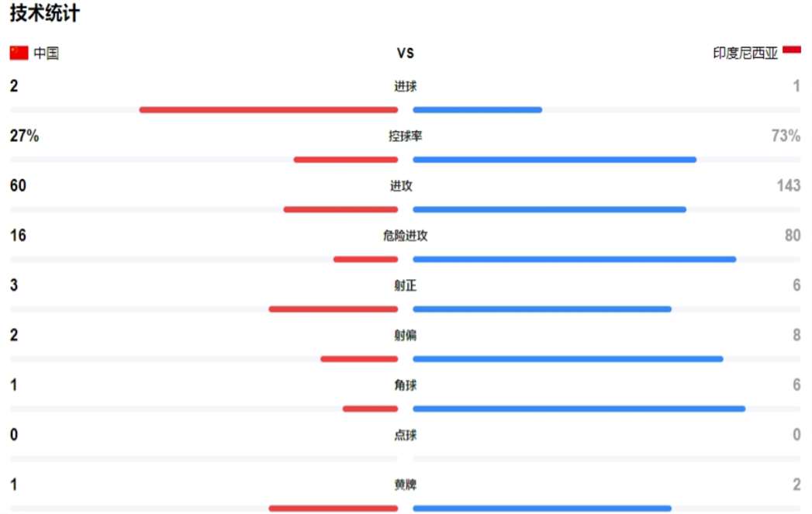Click the 危险进攻 stat label
The image size is (812, 514).
pyautogui.click(x=406, y=236)
